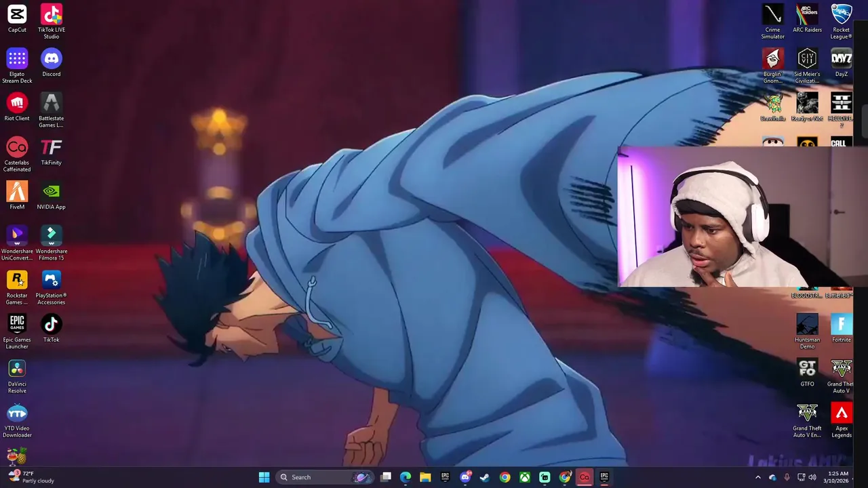Open the CapCut desktop shortcut
This screenshot has height=488, width=868.
[x=17, y=18]
